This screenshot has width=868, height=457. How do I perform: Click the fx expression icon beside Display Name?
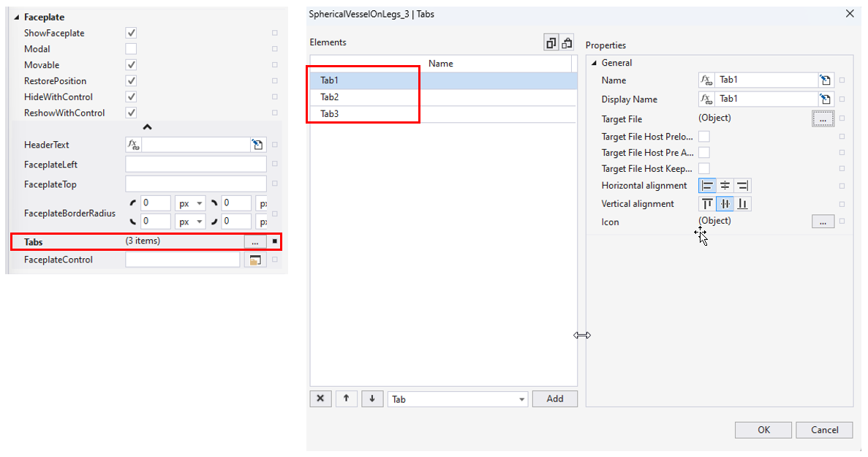[706, 99]
